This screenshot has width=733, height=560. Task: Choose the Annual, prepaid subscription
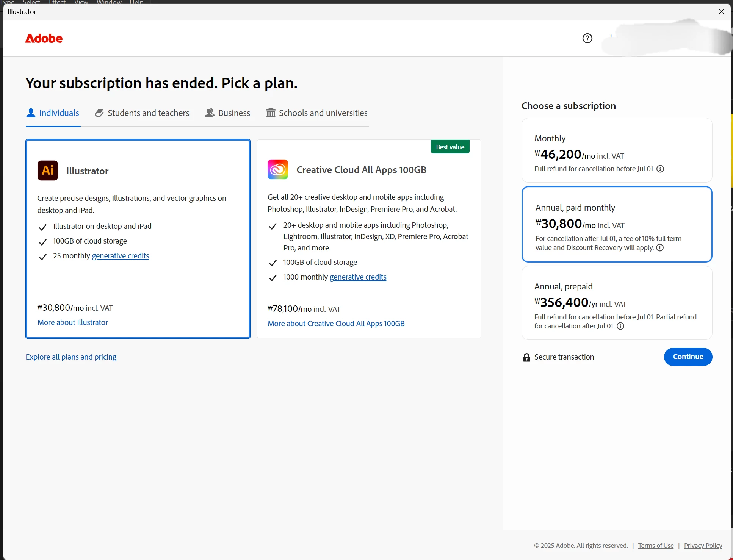[x=617, y=303]
